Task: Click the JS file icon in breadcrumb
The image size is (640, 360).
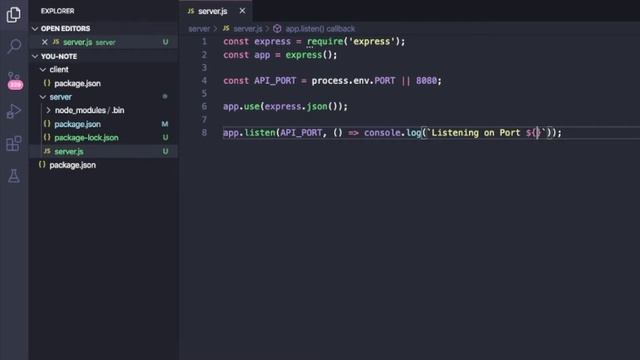Action: (x=226, y=29)
